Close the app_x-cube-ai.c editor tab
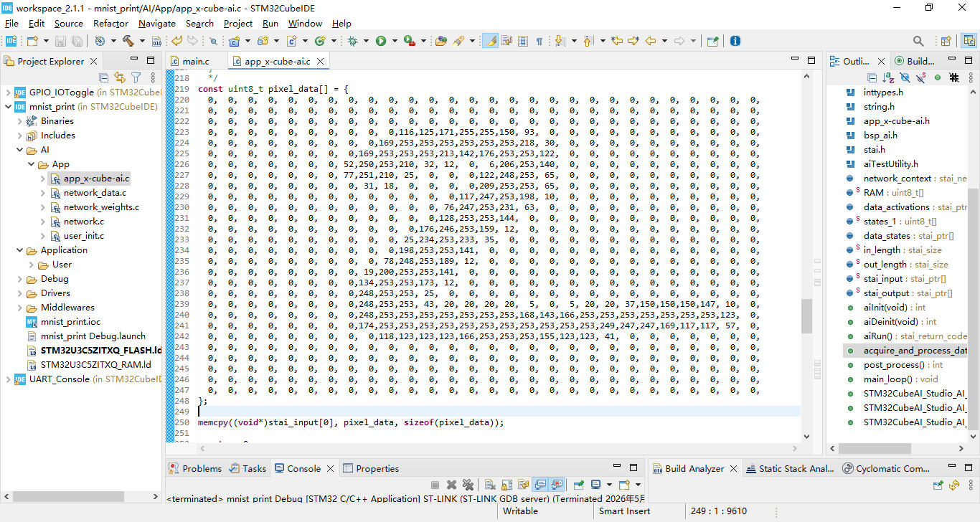980x522 pixels. [321, 62]
